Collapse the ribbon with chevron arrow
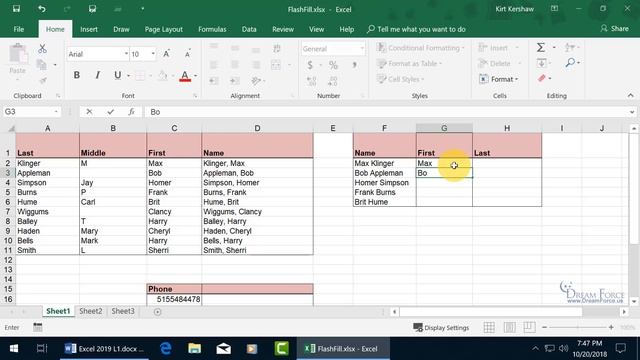 pos(630,96)
